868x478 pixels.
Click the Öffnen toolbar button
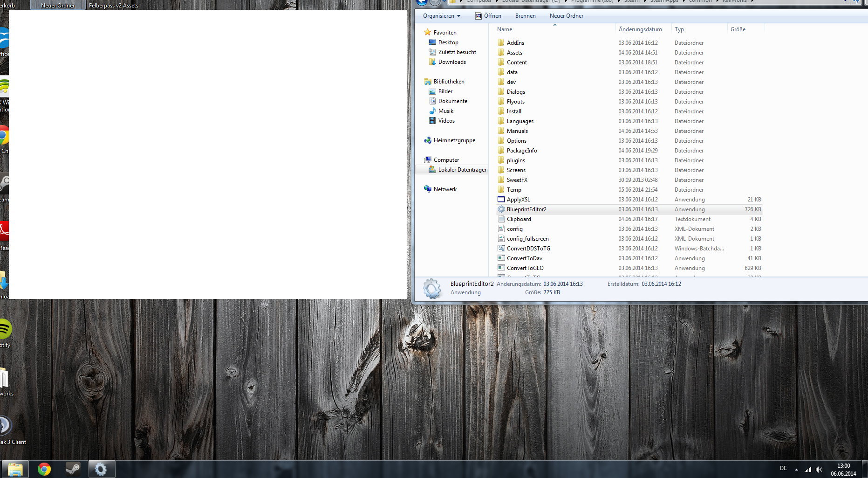488,16
